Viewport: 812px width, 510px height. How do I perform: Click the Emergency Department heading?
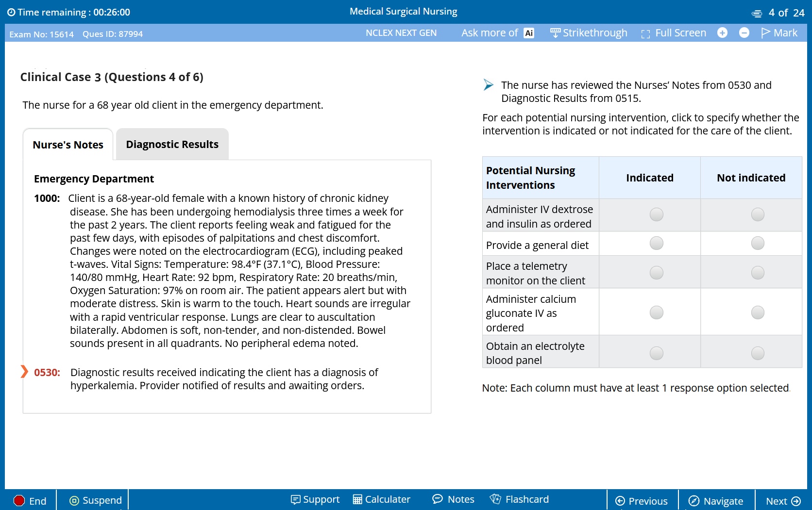pyautogui.click(x=94, y=179)
